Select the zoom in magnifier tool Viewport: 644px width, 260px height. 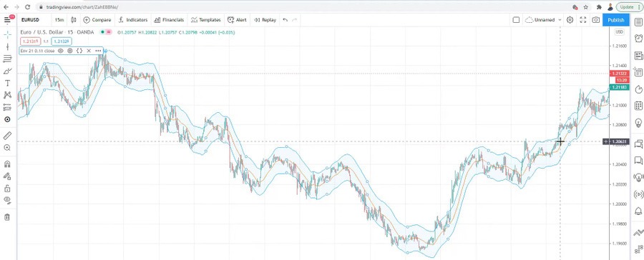coord(7,148)
